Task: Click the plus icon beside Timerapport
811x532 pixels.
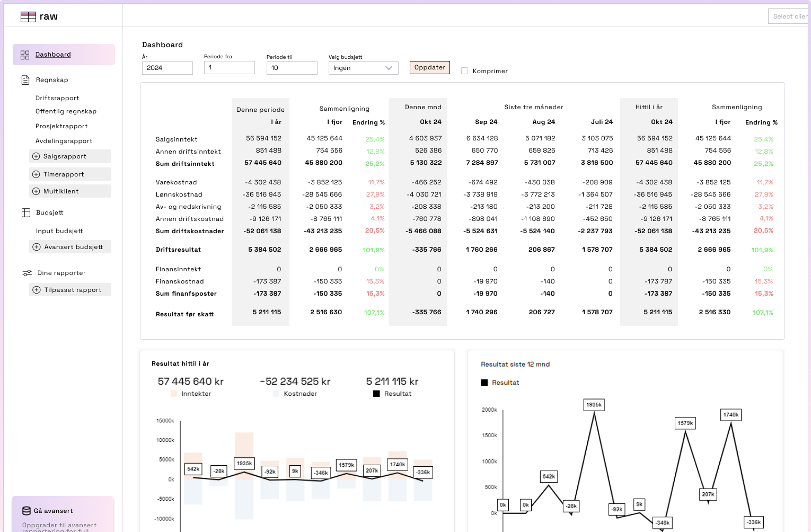Action: (x=36, y=174)
